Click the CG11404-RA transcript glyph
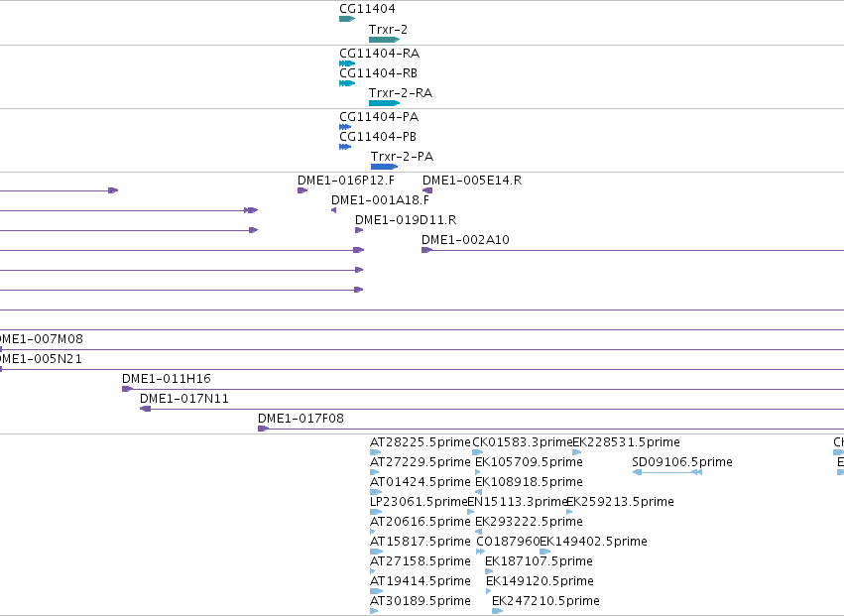This screenshot has width=844, height=616. pyautogui.click(x=347, y=63)
